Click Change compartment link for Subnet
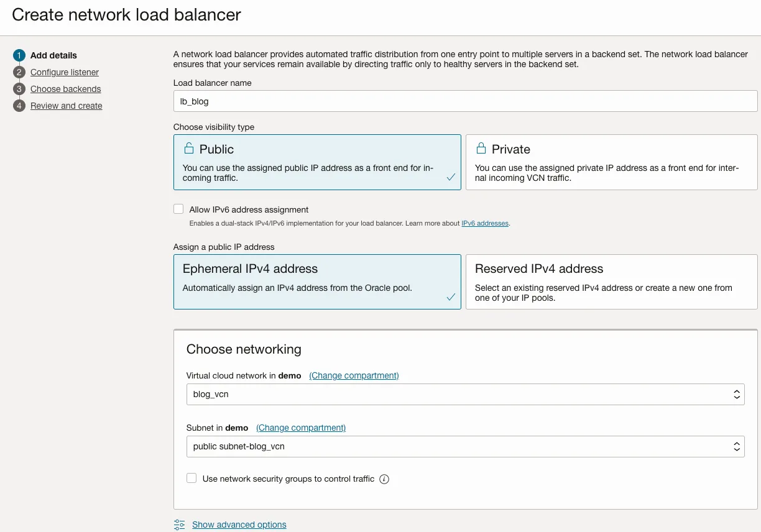 (x=301, y=428)
